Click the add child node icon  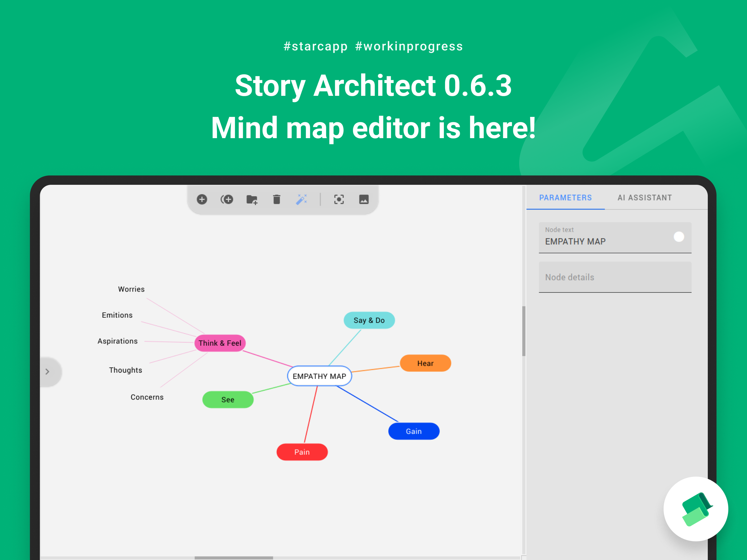(227, 199)
